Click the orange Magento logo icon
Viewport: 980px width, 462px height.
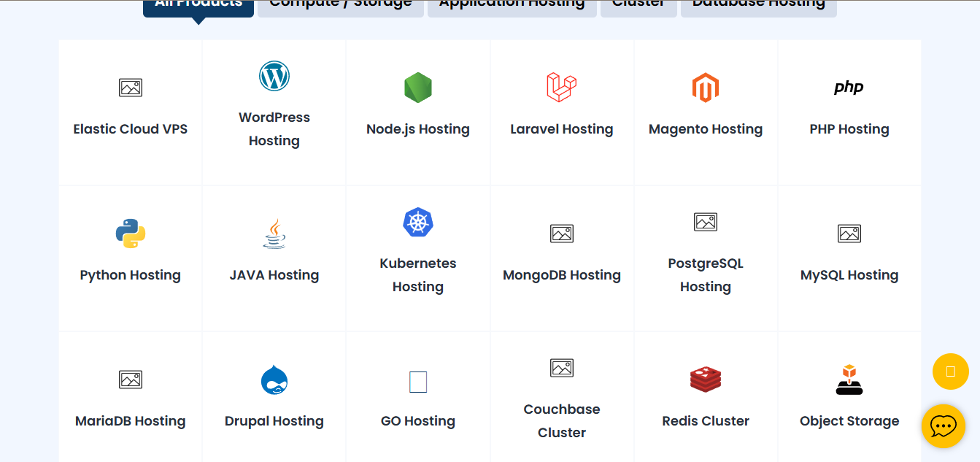click(706, 88)
